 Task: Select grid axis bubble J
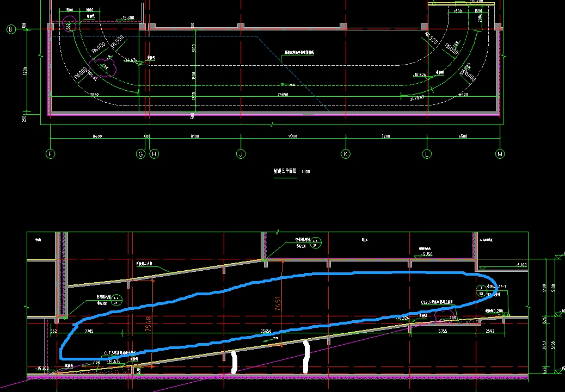coord(241,154)
